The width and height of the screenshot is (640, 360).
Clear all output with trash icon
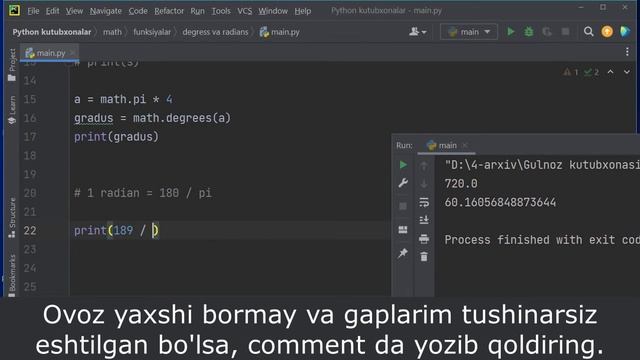pos(424,257)
